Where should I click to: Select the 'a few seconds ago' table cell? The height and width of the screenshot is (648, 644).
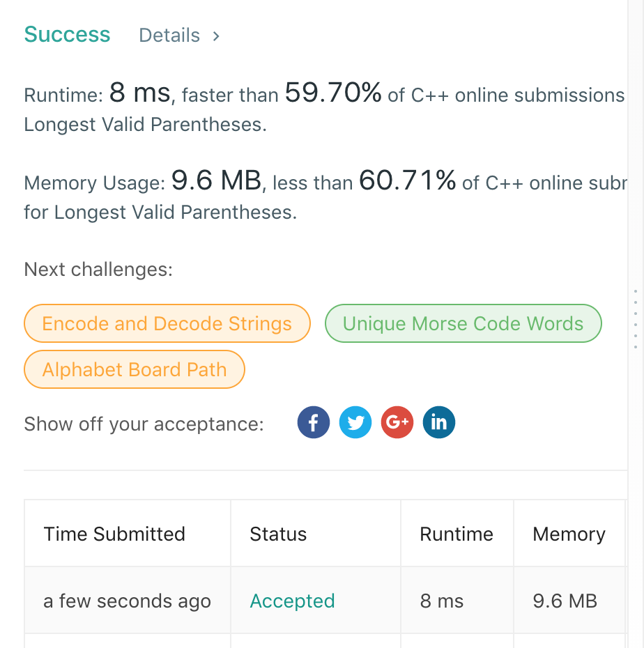[x=127, y=601]
